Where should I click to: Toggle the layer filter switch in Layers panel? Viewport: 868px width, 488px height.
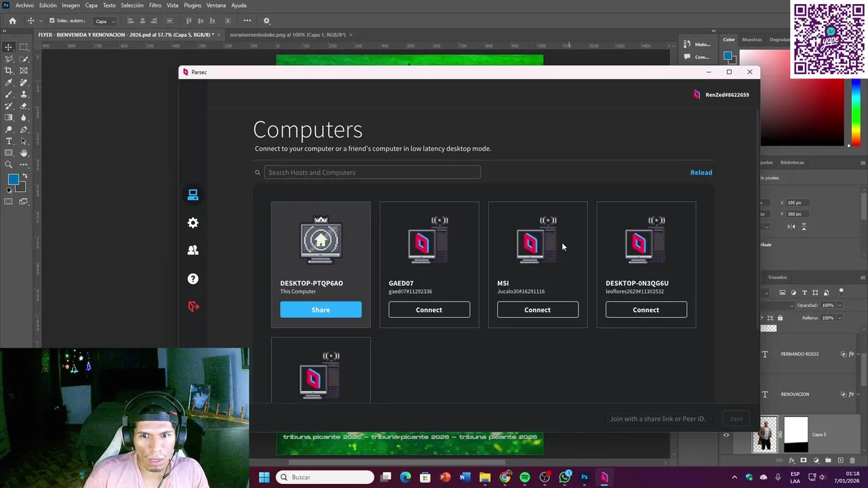[x=841, y=291]
